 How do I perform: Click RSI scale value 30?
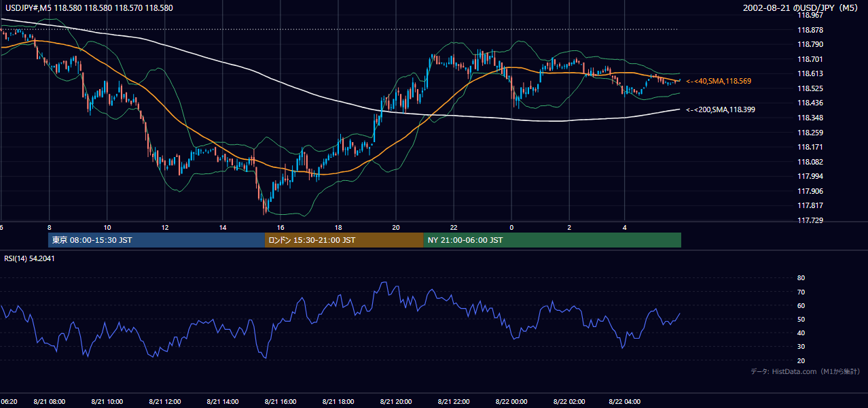tap(801, 347)
